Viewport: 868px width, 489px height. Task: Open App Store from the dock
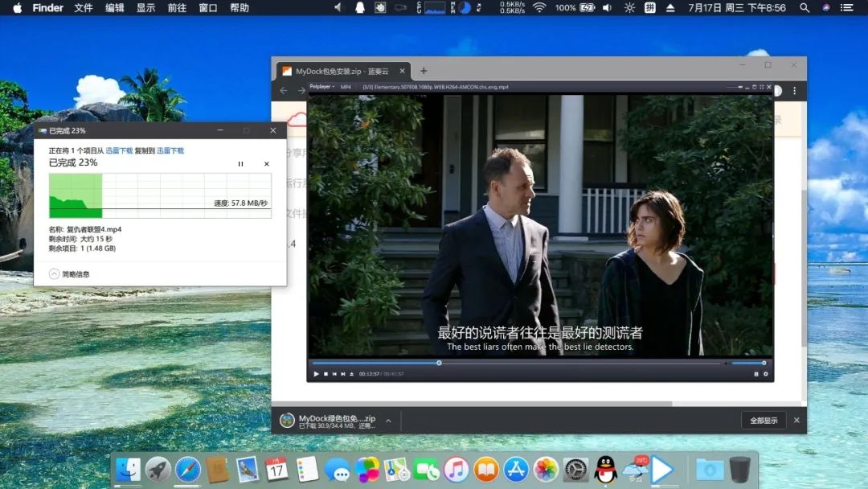click(x=516, y=471)
